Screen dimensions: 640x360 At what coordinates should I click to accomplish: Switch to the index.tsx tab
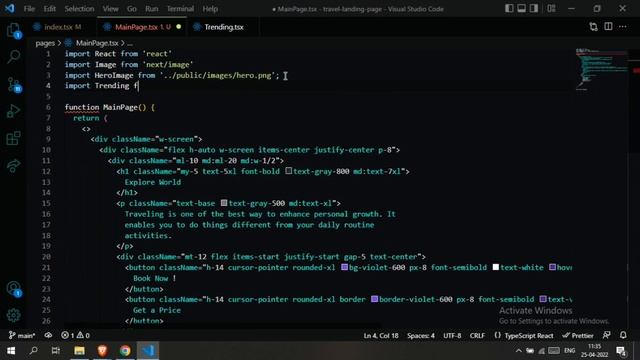point(62,27)
